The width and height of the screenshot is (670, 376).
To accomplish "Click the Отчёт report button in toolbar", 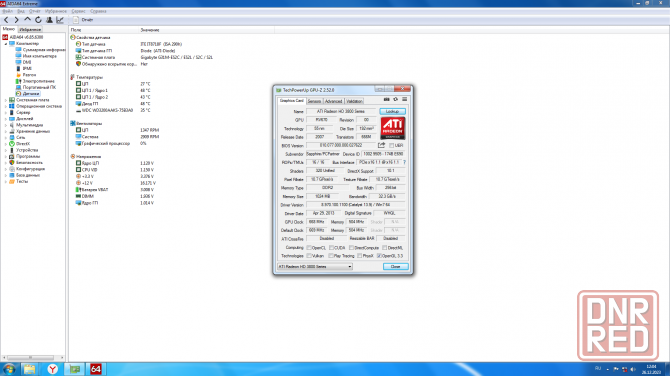I will point(83,20).
